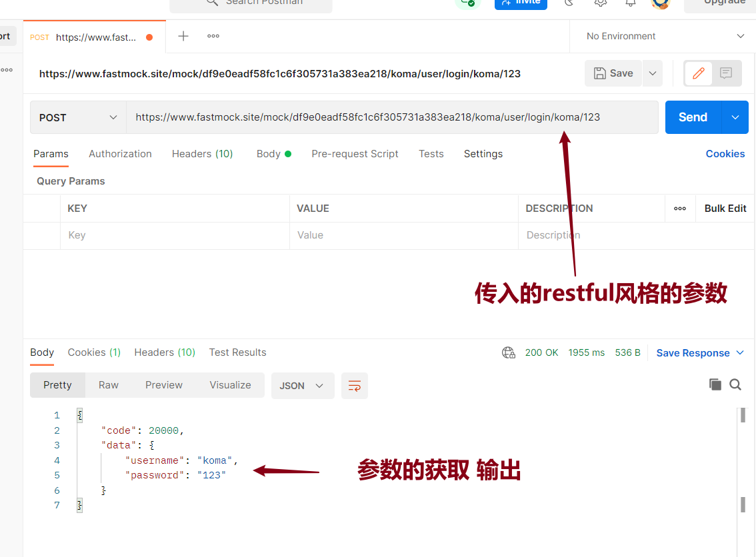Expand the Save options arrow
The image size is (756, 557).
653,73
